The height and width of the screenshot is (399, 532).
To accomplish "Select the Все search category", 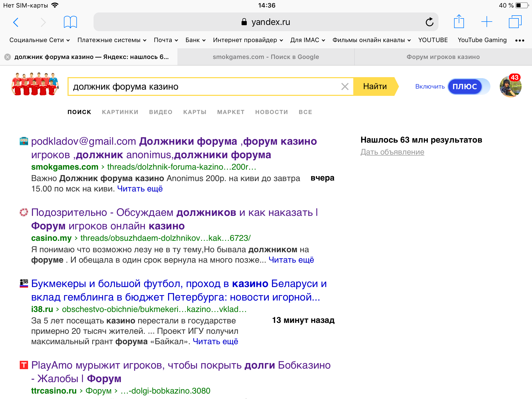I will pyautogui.click(x=305, y=112).
